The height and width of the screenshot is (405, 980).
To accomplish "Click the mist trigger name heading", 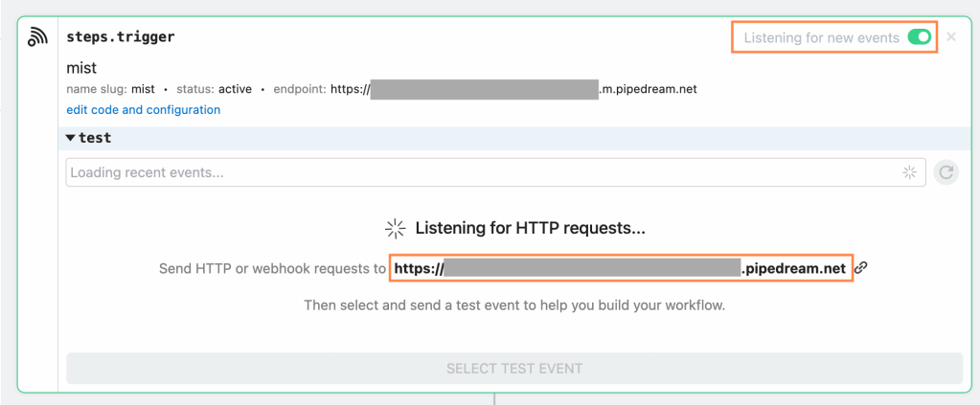I will (81, 68).
